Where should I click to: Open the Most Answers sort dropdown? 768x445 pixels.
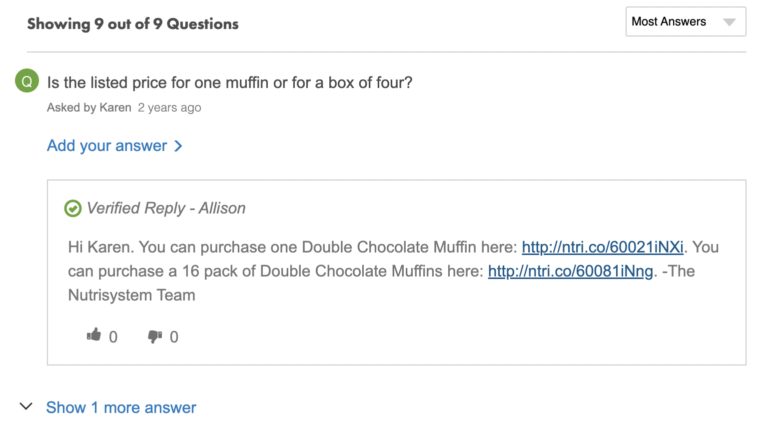coord(685,22)
